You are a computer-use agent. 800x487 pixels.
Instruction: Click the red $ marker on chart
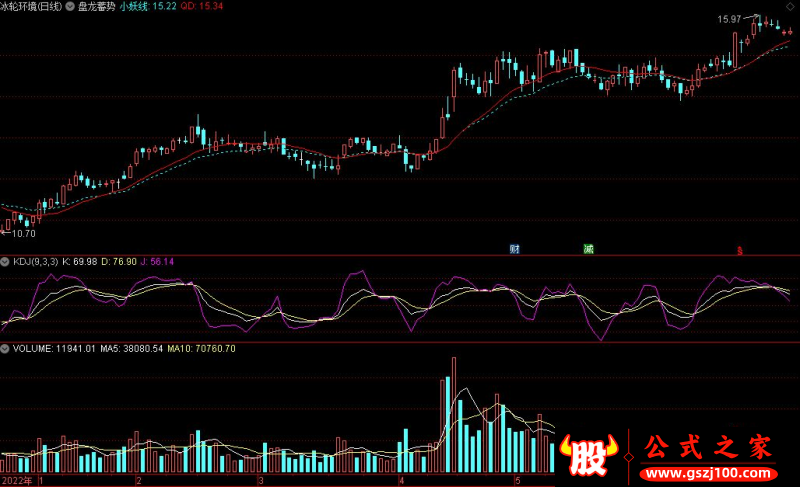pyautogui.click(x=739, y=250)
